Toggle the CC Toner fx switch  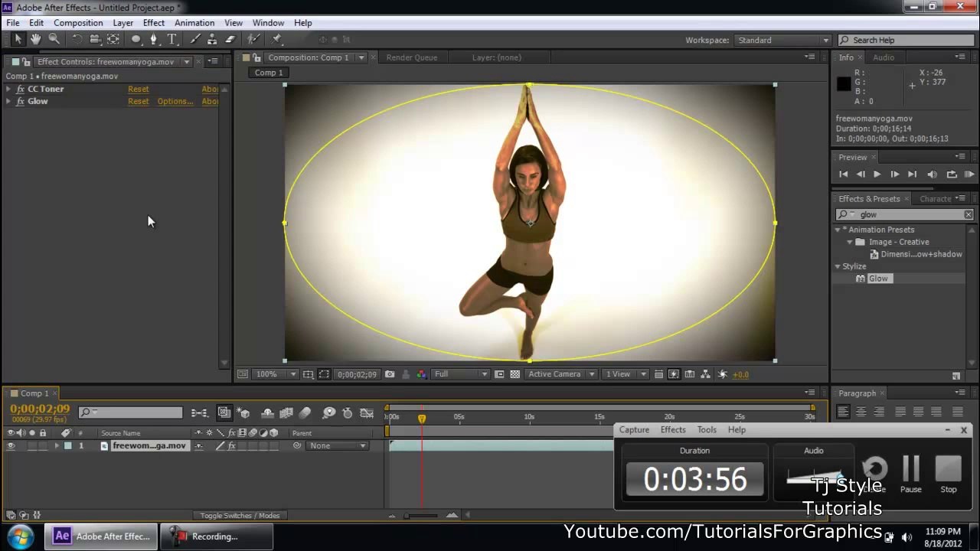pos(21,89)
